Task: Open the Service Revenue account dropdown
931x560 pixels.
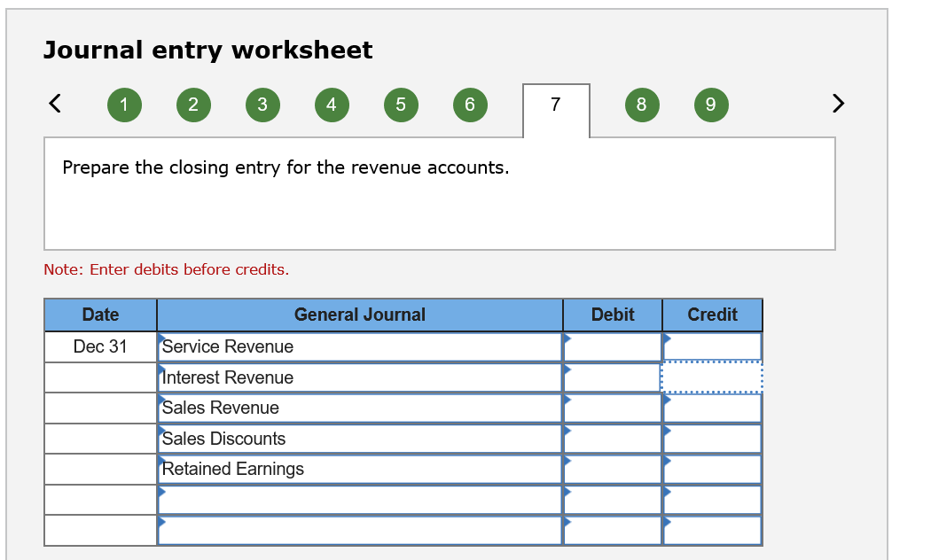Action: click(360, 347)
